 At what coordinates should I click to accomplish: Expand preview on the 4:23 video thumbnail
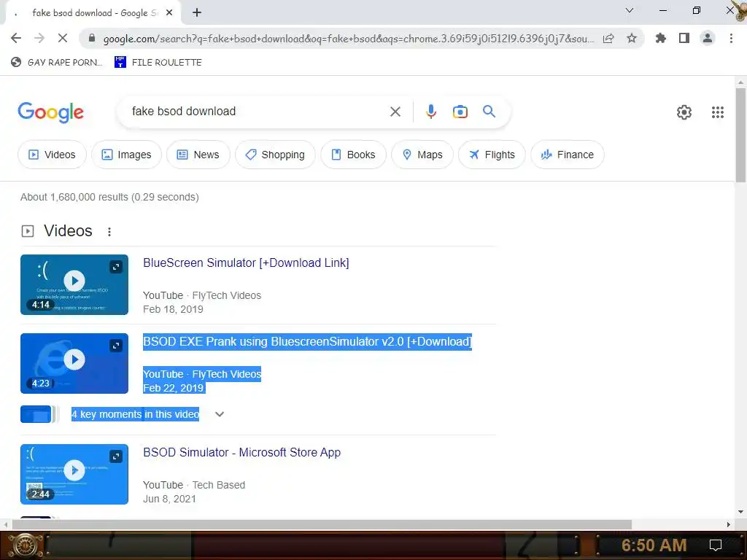[x=116, y=346]
